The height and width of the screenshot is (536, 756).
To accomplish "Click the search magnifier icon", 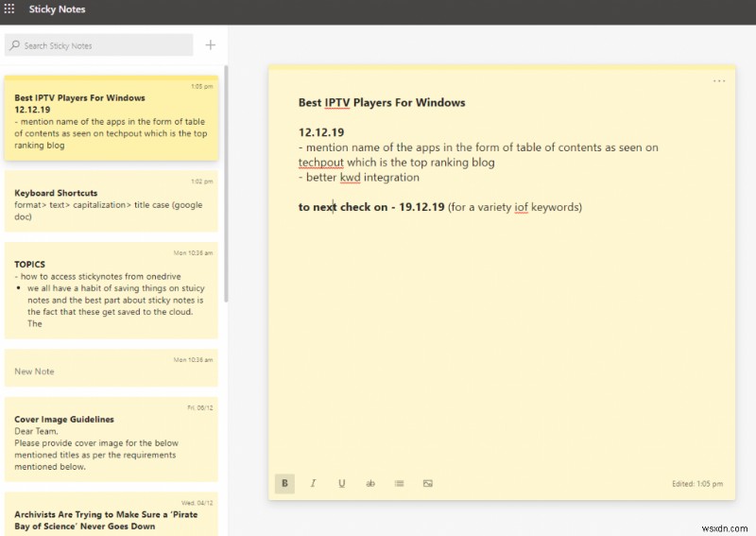I will point(15,45).
